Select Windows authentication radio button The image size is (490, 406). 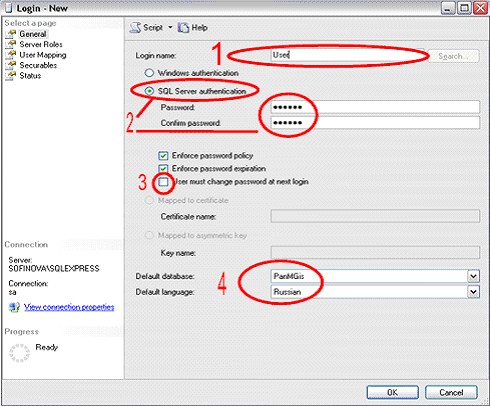pyautogui.click(x=149, y=73)
